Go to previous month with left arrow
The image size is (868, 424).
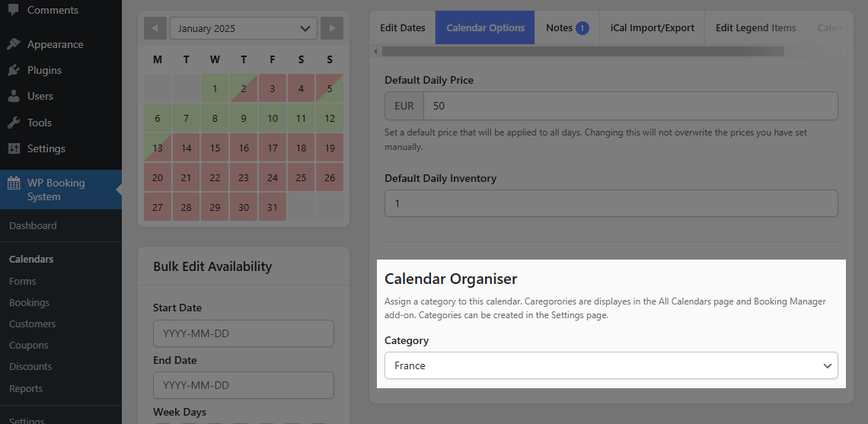155,28
